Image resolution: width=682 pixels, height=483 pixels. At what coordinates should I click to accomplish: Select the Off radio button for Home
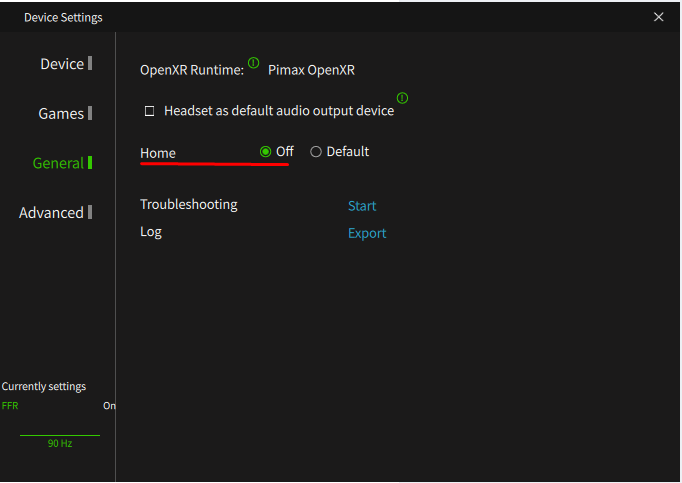(265, 152)
